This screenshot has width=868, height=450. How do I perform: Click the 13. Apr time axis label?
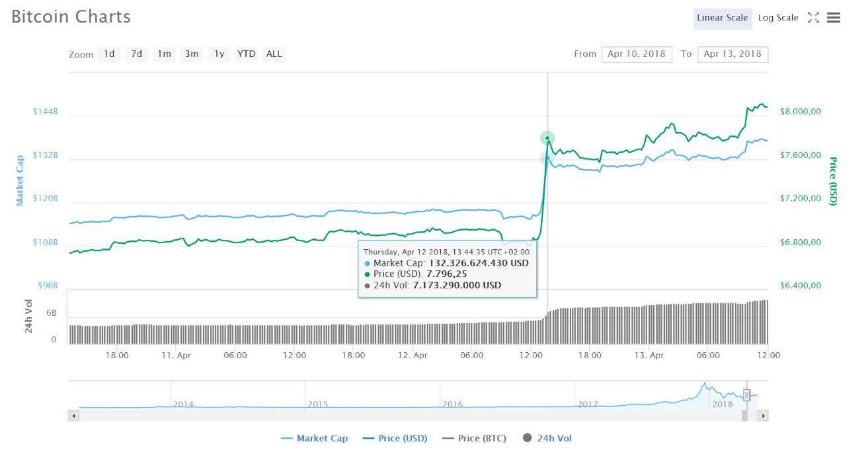point(649,356)
